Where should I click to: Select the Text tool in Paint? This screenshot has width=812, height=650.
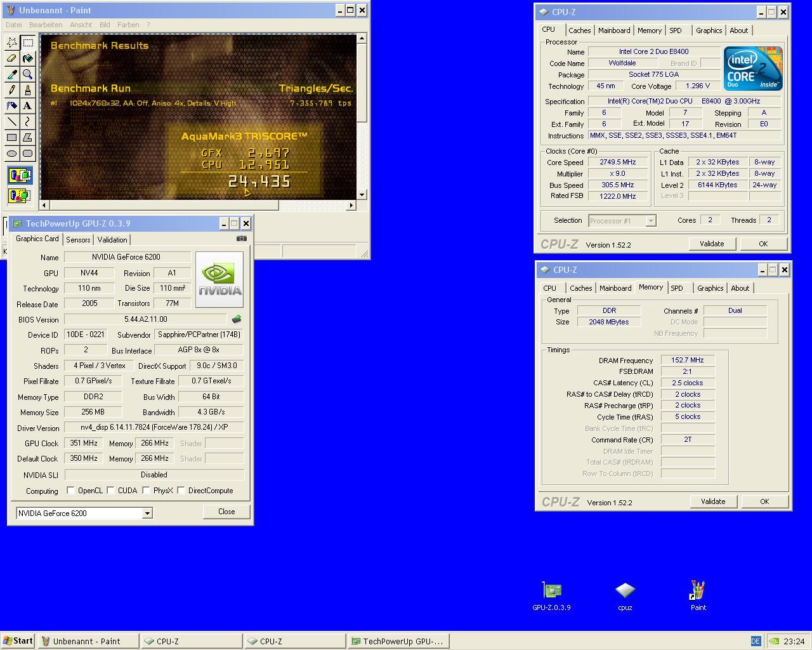[28, 105]
